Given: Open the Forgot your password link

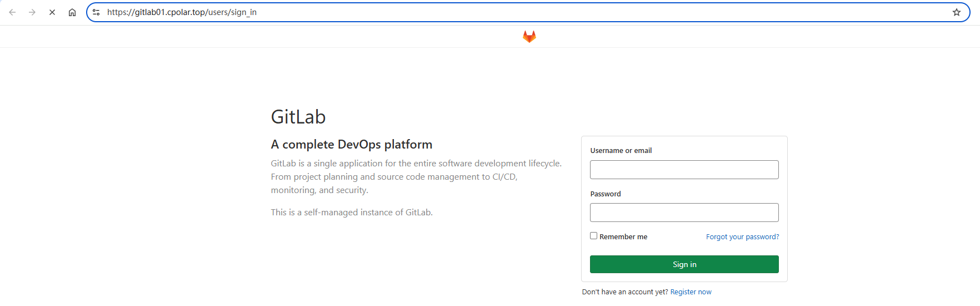Looking at the screenshot, I should pos(742,237).
